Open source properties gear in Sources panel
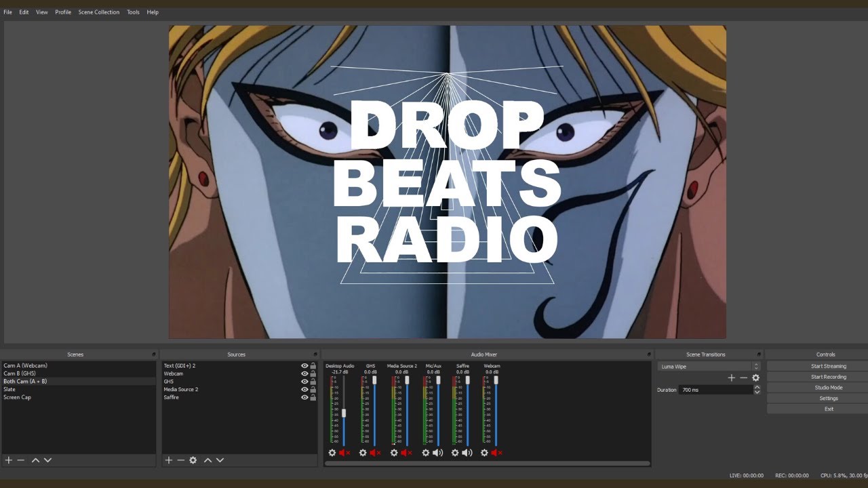 (x=193, y=460)
